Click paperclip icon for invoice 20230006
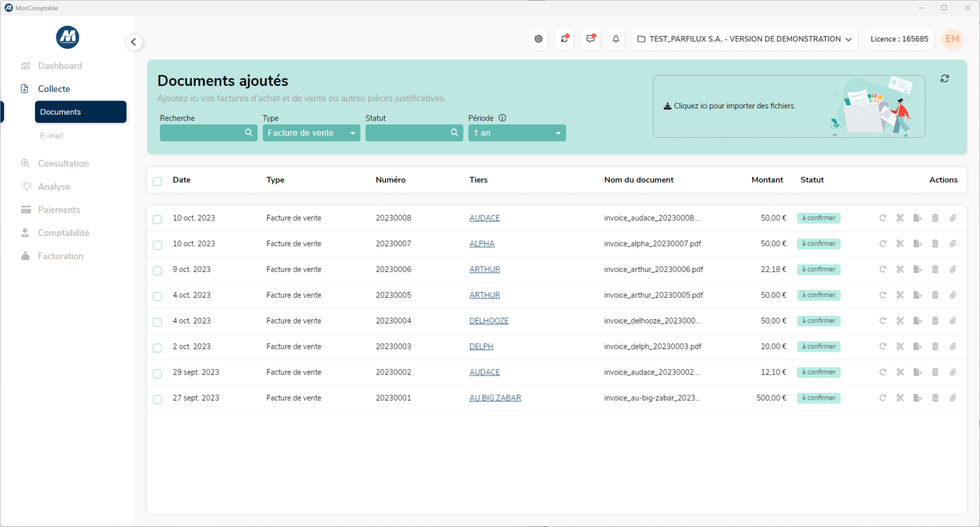This screenshot has height=527, width=980. [x=953, y=270]
